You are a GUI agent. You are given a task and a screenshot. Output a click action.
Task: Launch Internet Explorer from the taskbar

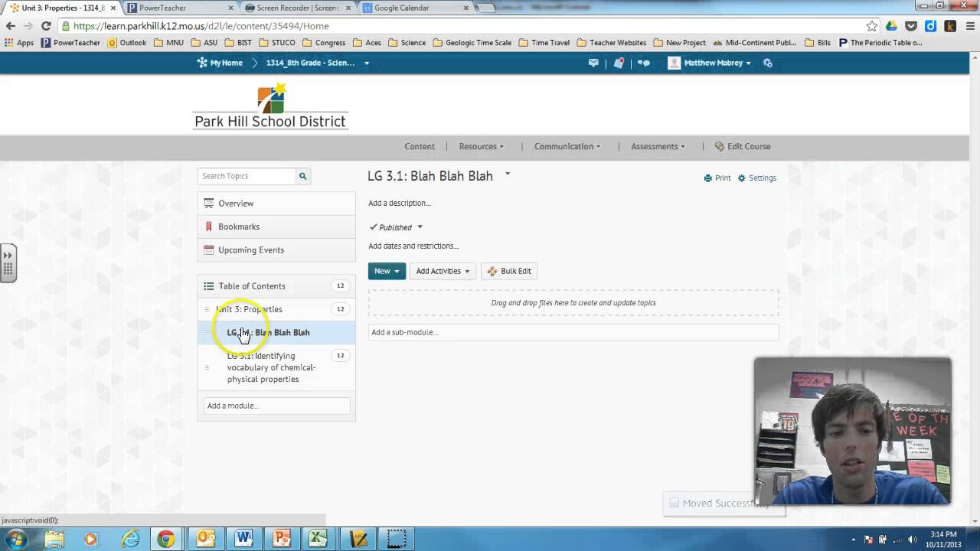[x=131, y=539]
